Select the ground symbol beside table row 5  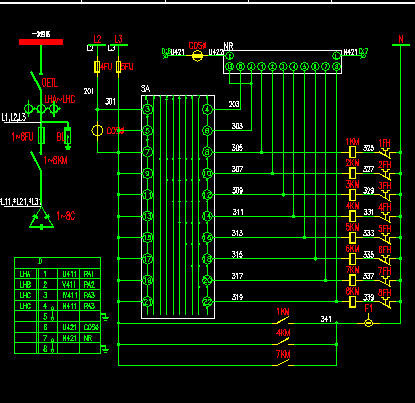tap(105, 317)
